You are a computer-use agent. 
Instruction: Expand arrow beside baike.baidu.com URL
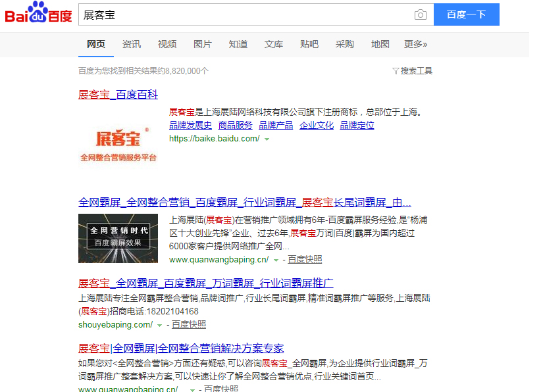point(267,139)
